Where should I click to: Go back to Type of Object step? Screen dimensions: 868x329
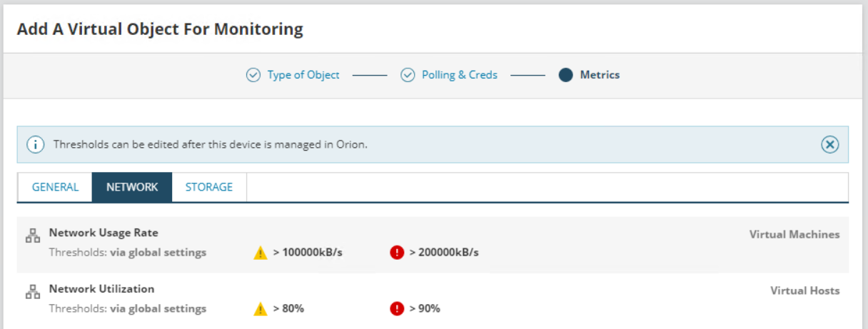tap(303, 75)
